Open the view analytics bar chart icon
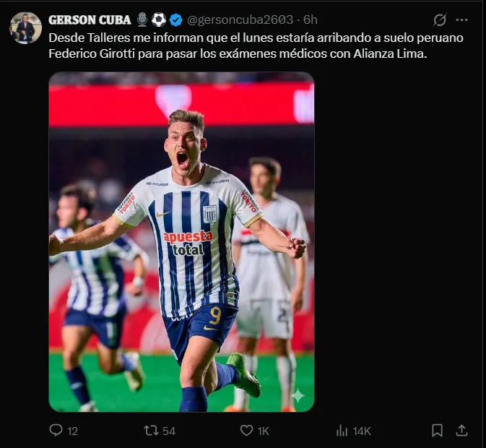The image size is (486, 448). point(342,431)
